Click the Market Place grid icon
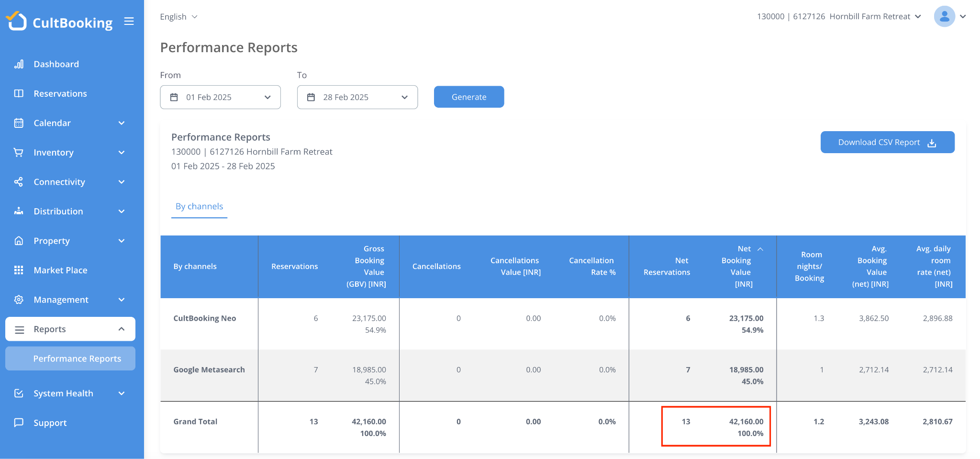Viewport: 980px width, 459px height. click(19, 270)
